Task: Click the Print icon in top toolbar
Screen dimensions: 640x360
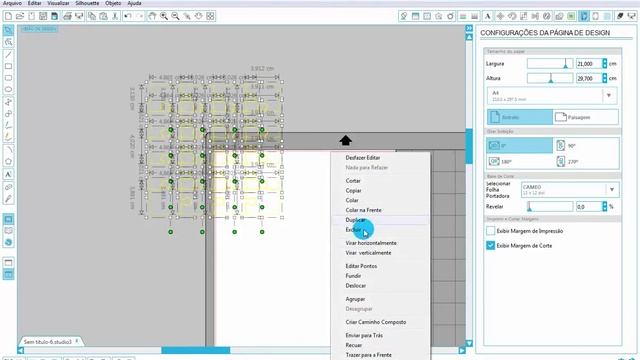Action: click(x=67, y=16)
